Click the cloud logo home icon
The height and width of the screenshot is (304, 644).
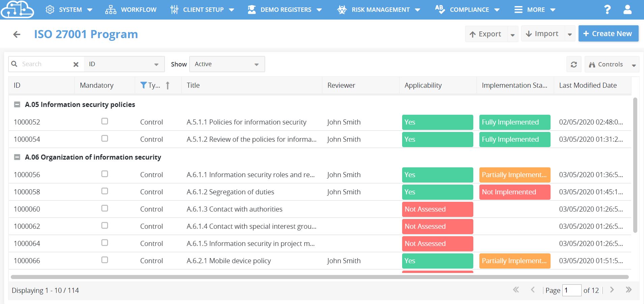point(18,9)
